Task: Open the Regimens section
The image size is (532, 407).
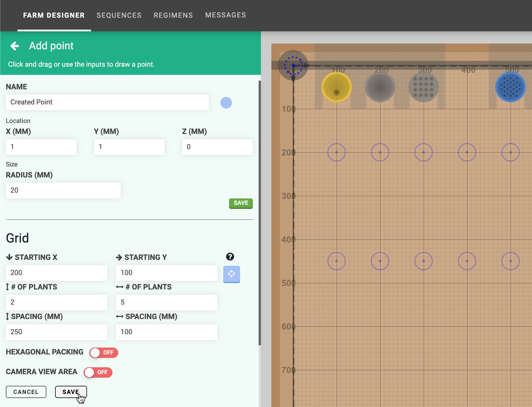Action: [x=173, y=15]
